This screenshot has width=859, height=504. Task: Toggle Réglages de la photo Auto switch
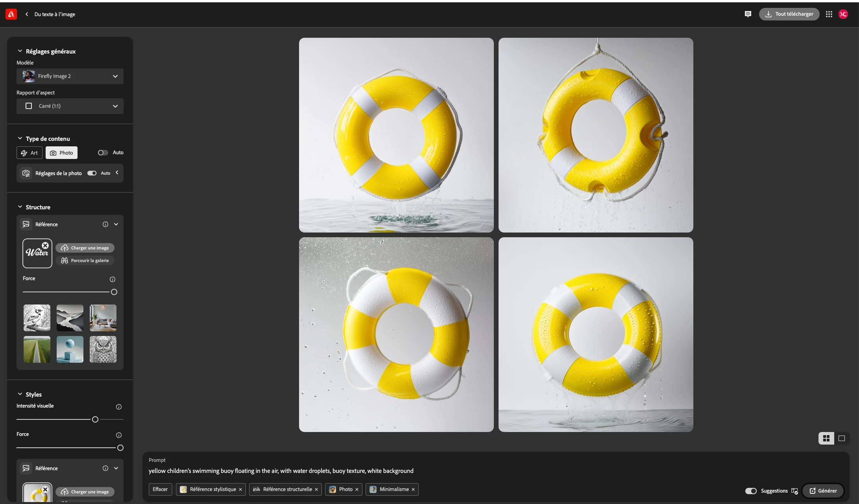click(92, 173)
